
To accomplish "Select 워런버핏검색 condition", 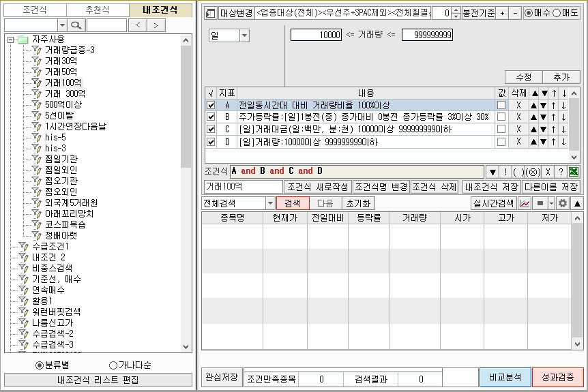I will tap(56, 312).
